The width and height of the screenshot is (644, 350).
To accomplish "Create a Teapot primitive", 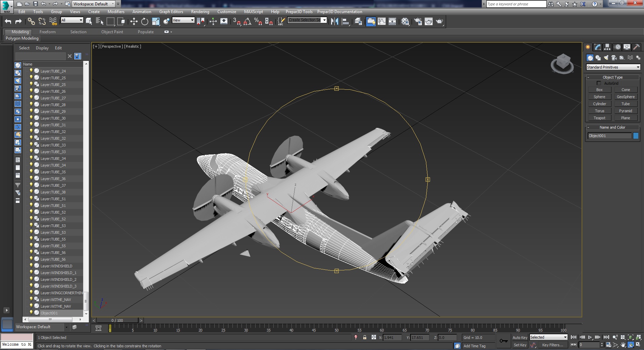I will (599, 118).
